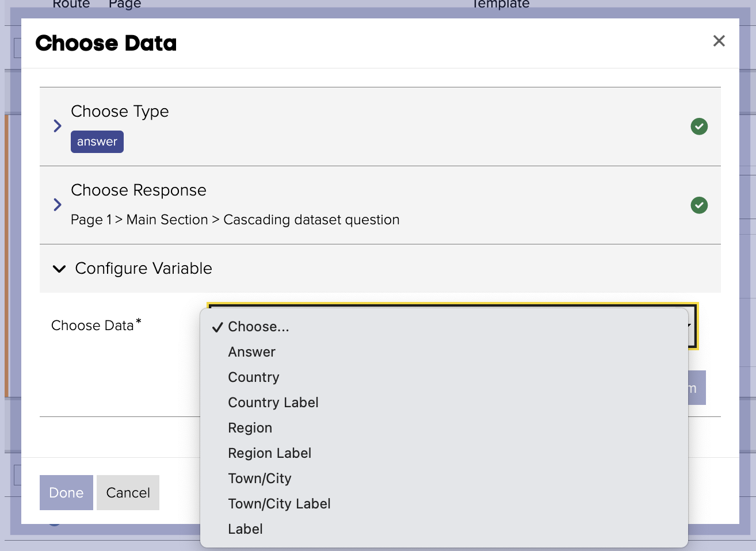Screen dimensions: 756x551
Task: Click the chevron beside Choose Response
Action: click(57, 205)
